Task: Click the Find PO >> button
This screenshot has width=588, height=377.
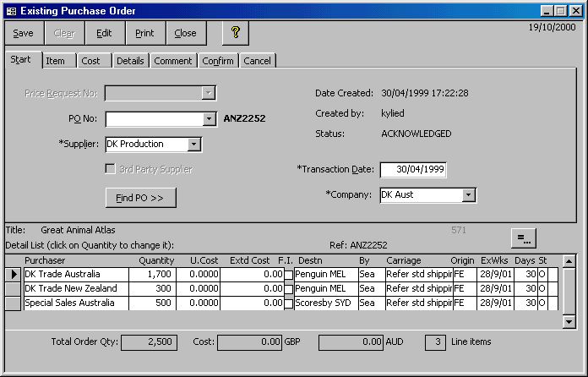Action: click(x=140, y=198)
